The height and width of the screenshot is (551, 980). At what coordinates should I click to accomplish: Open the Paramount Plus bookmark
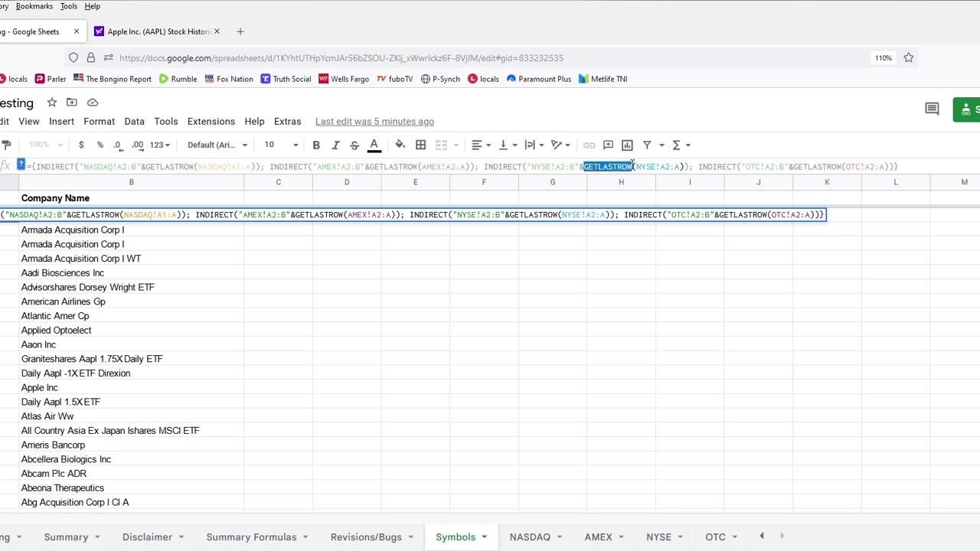[538, 79]
